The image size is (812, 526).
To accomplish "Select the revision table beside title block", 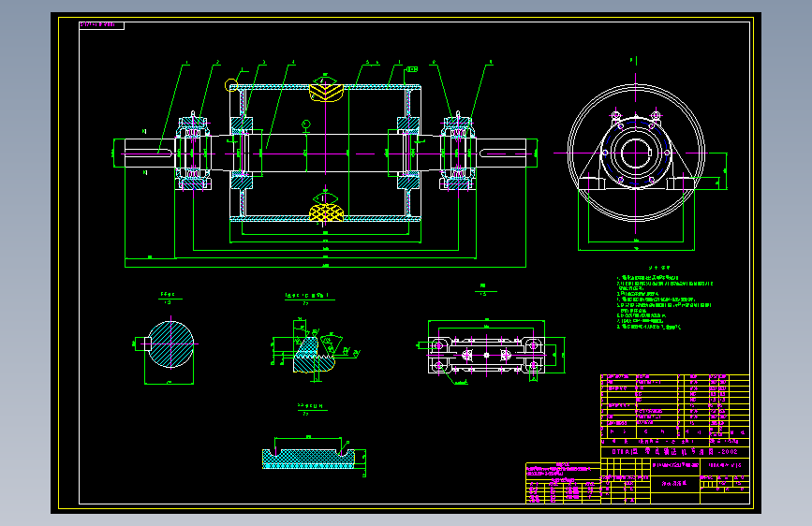I will tap(563, 483).
